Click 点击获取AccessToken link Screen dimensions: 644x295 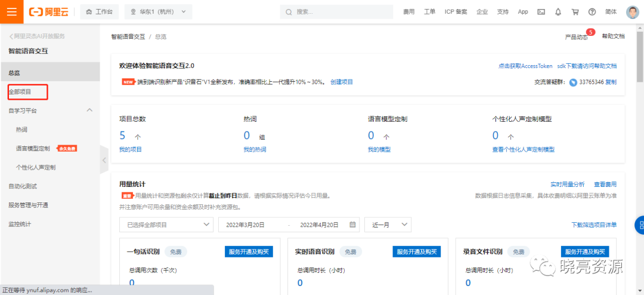click(x=525, y=66)
